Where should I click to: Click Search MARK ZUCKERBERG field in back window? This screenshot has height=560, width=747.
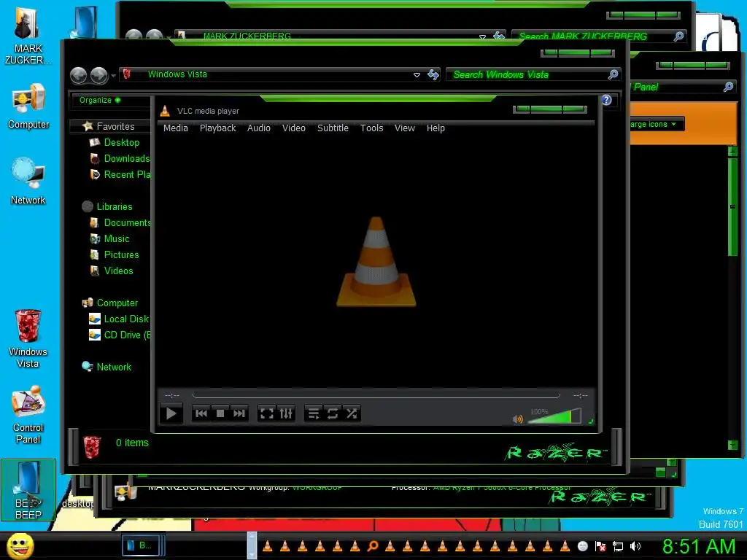[x=598, y=36]
